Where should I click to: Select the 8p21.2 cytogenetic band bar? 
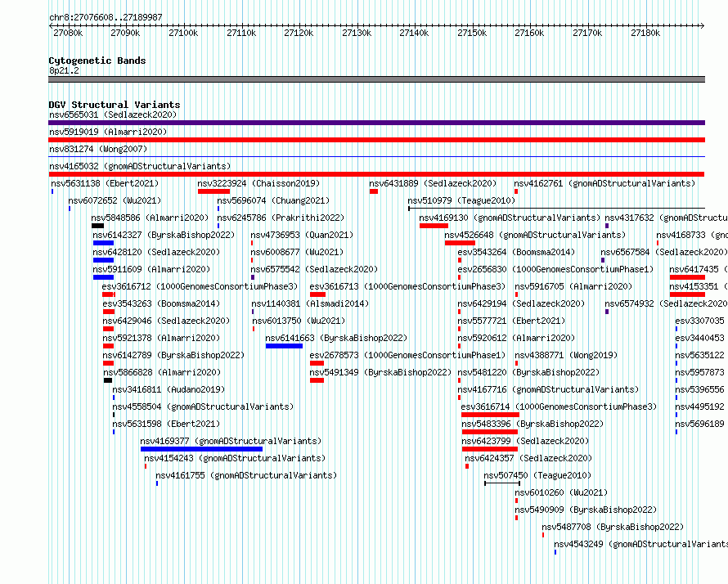tap(376, 79)
